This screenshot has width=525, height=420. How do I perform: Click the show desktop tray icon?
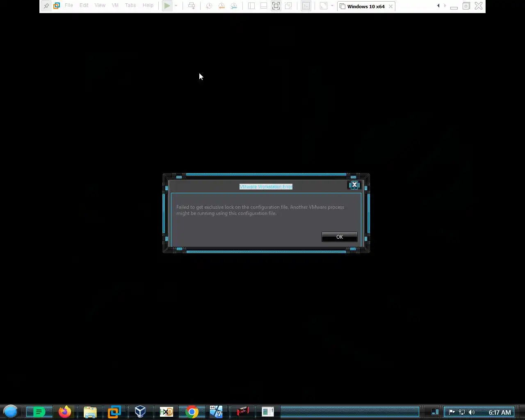point(435,412)
